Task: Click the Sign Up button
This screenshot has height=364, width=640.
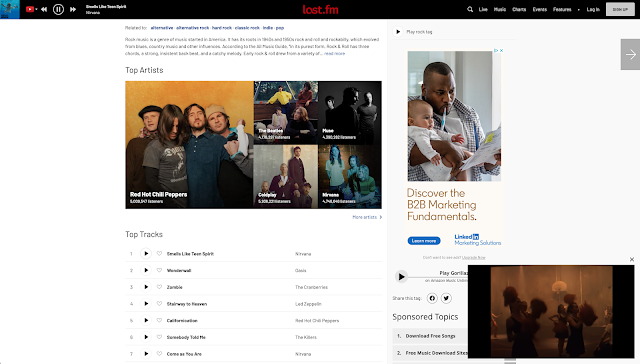Action: coord(620,9)
